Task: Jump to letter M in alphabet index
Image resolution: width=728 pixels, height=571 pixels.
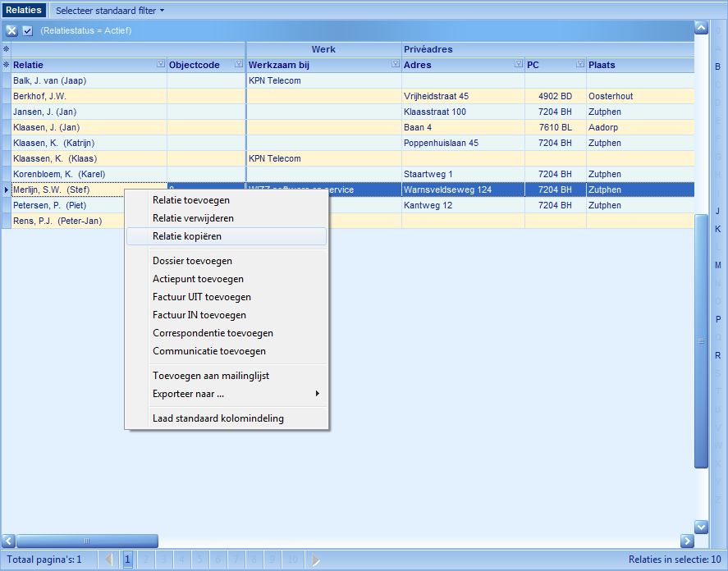Action: [718, 265]
